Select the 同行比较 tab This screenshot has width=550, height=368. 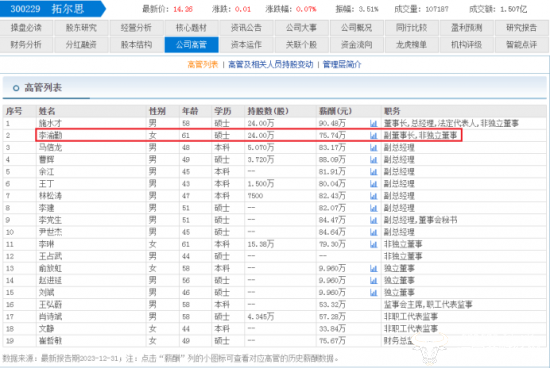pos(411,28)
